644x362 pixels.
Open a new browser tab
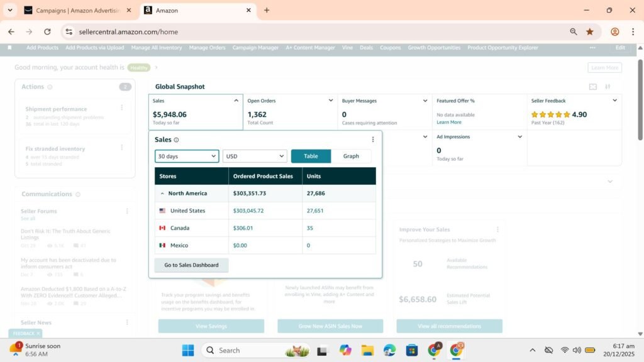(267, 10)
